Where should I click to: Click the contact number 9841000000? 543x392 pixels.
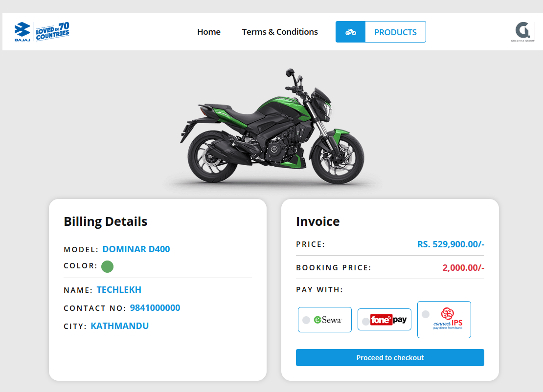click(155, 308)
